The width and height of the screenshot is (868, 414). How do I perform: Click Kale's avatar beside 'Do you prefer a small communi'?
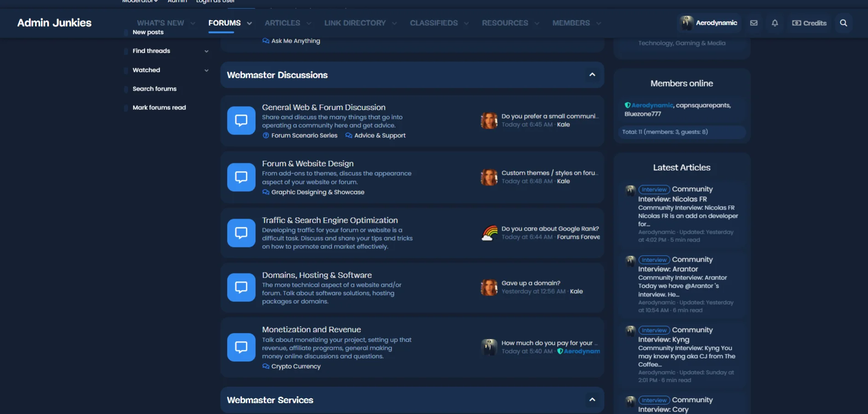(x=489, y=120)
